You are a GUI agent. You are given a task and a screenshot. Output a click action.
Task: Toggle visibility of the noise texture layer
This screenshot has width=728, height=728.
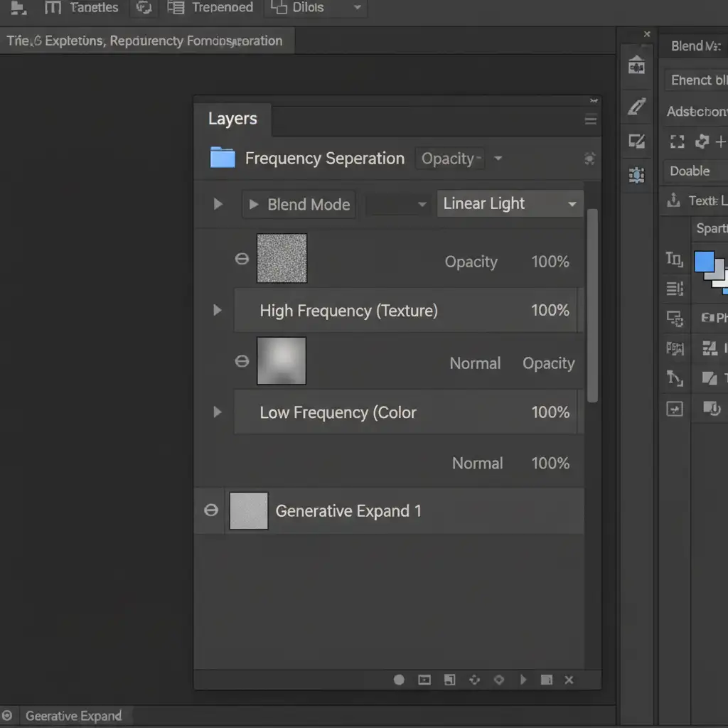pos(242,259)
